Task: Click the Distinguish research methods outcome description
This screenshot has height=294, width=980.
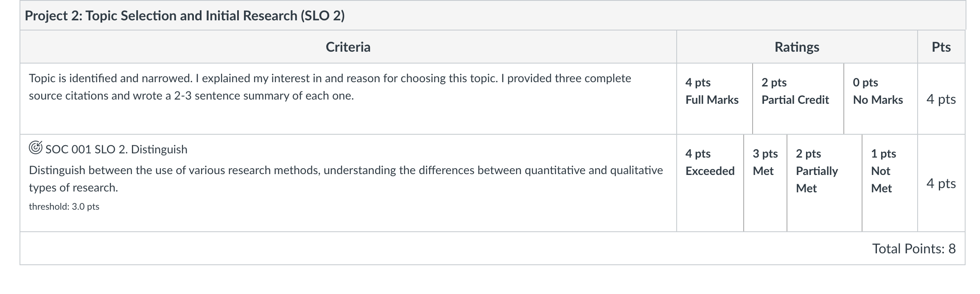Action: (x=346, y=179)
